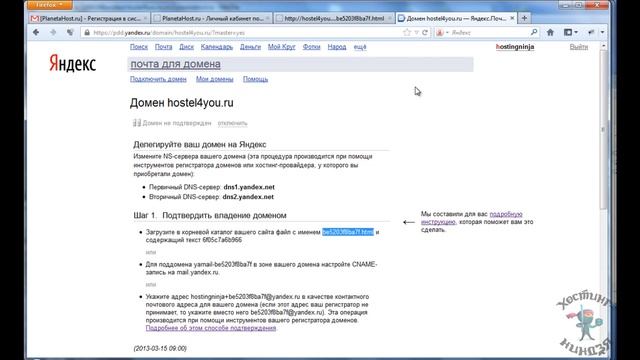This screenshot has width=640, height=360.
Task: Bookmark the page with the star icon
Action: click(x=407, y=32)
